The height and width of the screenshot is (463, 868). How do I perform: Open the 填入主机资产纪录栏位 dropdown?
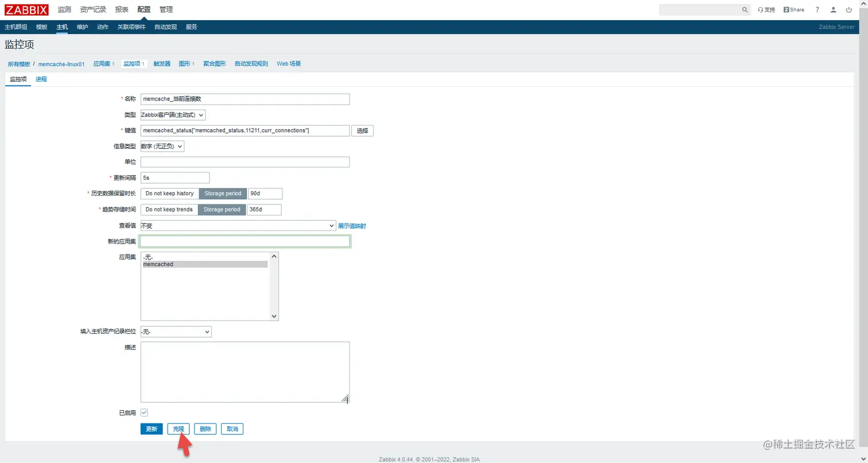(x=176, y=331)
